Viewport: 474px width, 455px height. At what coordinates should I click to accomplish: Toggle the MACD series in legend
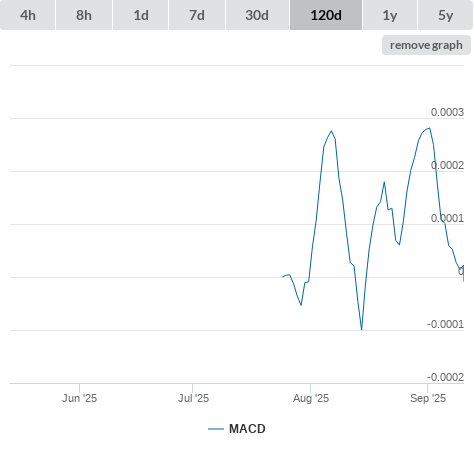pyautogui.click(x=247, y=429)
